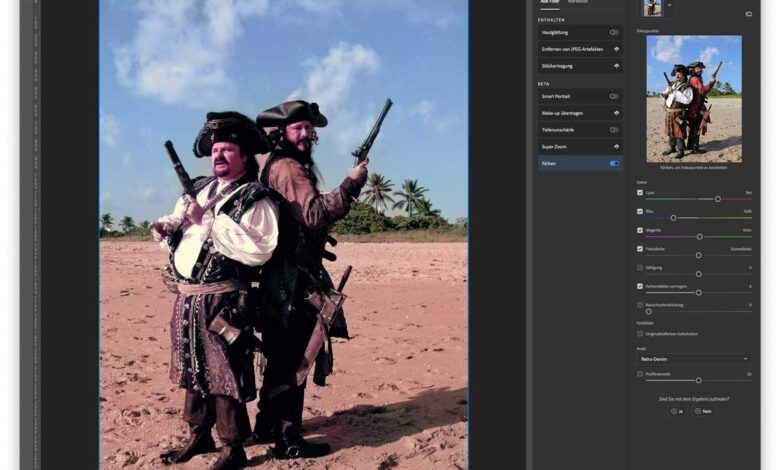Check the Sättigung checkbox
Viewport: 780px width, 470px height.
tap(640, 268)
